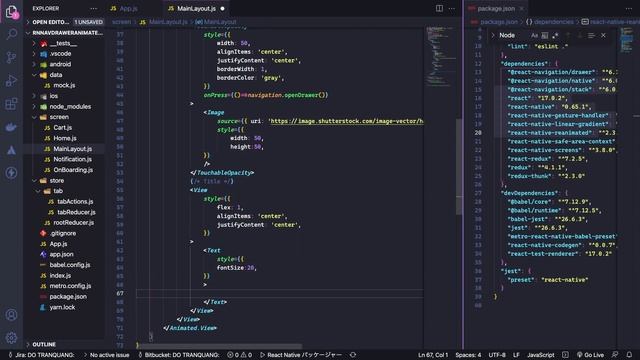Select the package.json tab
The height and width of the screenshot is (360, 640).
[x=496, y=9]
